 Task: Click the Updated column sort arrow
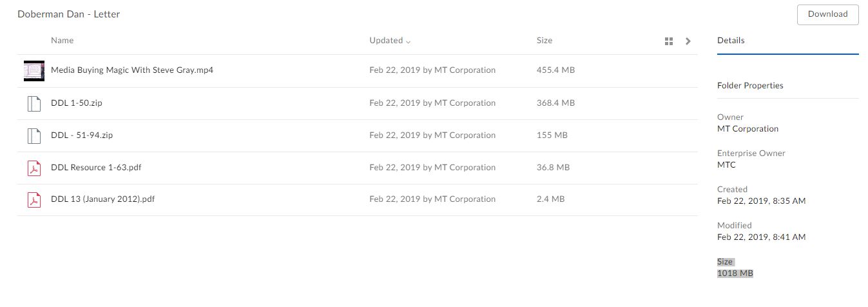(x=408, y=41)
